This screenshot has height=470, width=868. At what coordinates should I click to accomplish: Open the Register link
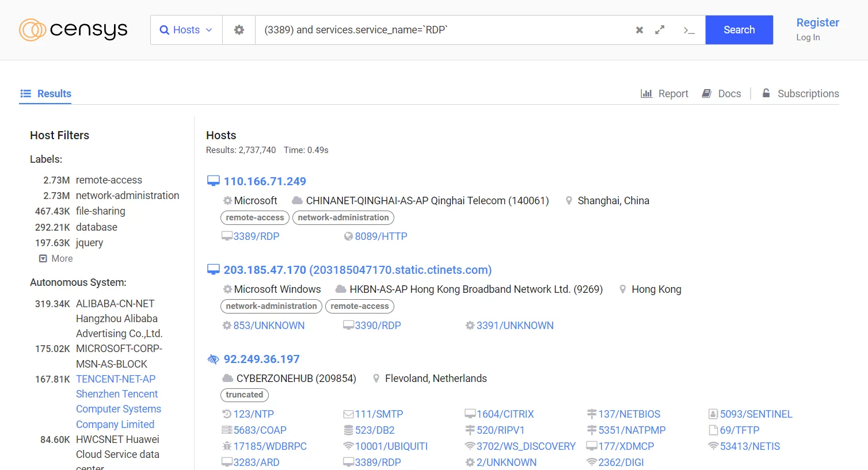[x=818, y=22]
